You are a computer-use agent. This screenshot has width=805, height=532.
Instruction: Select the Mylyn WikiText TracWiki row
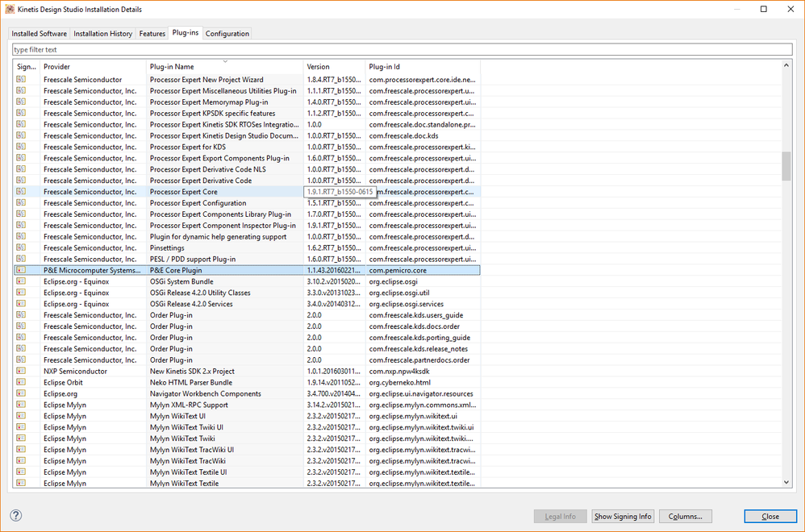point(247,461)
